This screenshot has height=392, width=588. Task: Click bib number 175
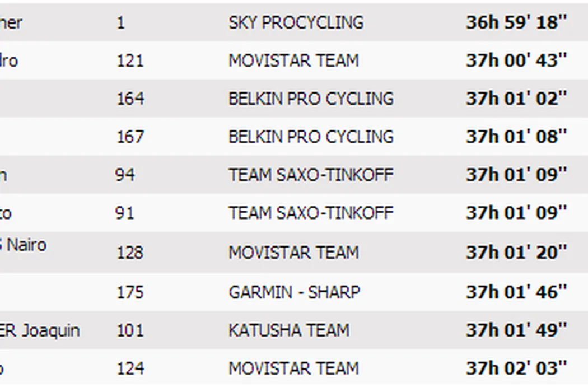[x=130, y=292]
